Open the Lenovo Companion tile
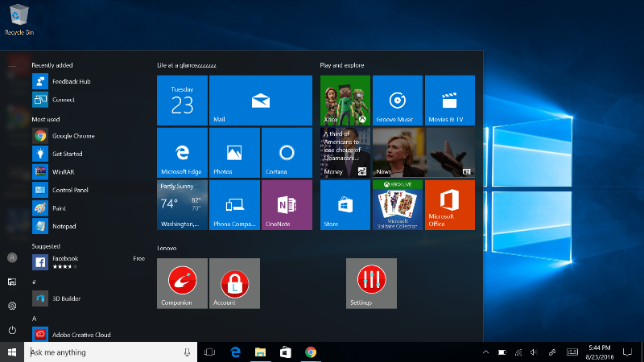Screen dimensions: 644x362 click(x=182, y=283)
